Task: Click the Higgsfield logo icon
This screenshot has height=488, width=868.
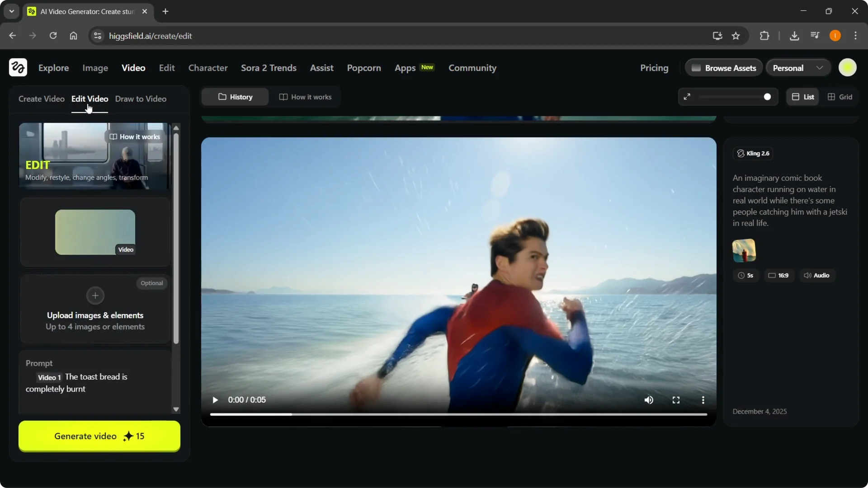Action: pyautogui.click(x=18, y=67)
